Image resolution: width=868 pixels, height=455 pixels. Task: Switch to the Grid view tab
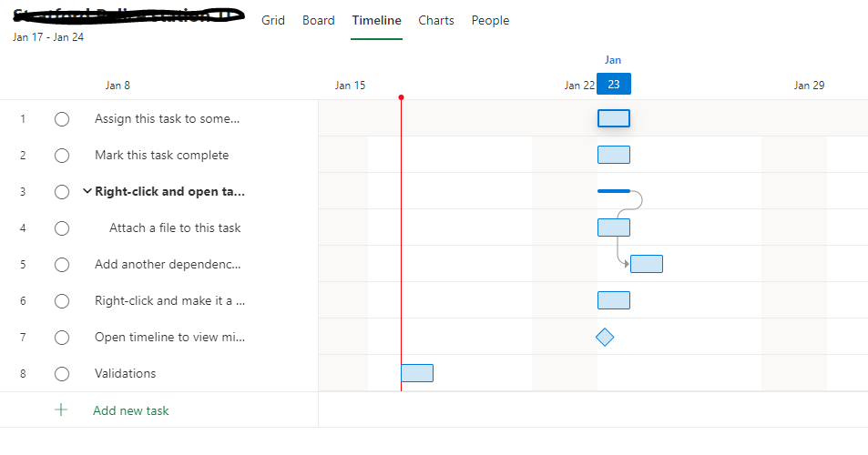(x=273, y=20)
